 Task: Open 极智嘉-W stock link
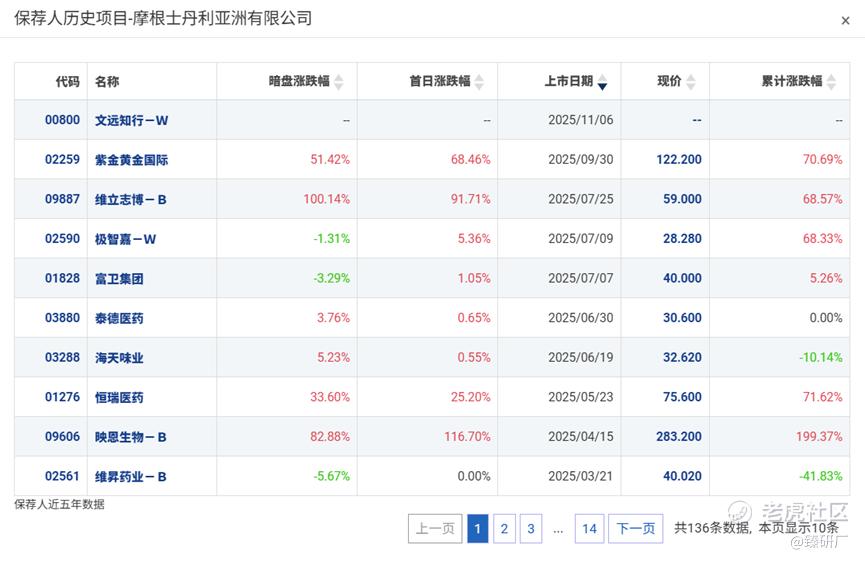click(x=125, y=239)
